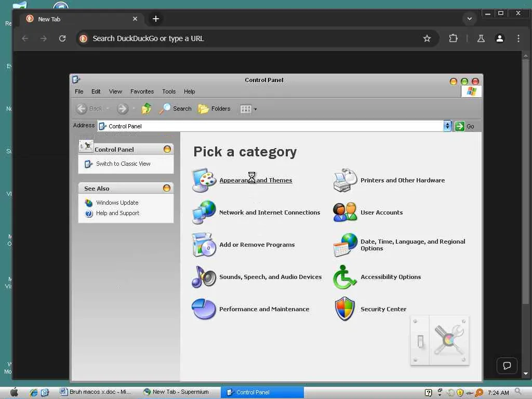Open the browser tab search chevron

click(x=470, y=19)
